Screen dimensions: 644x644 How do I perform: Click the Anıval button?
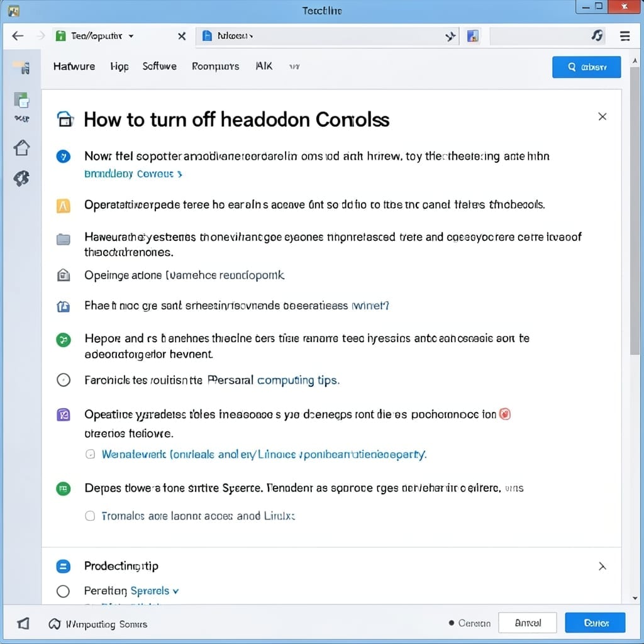coord(528,623)
